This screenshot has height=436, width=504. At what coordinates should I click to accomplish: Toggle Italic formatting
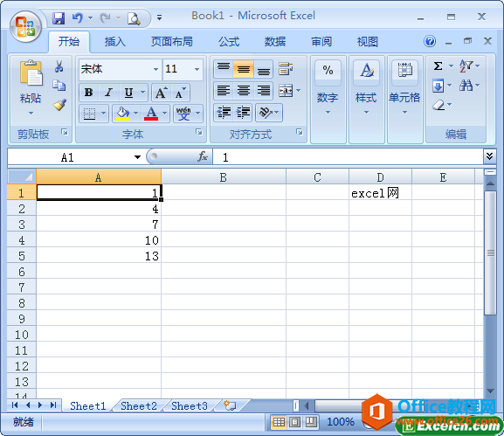pos(108,93)
